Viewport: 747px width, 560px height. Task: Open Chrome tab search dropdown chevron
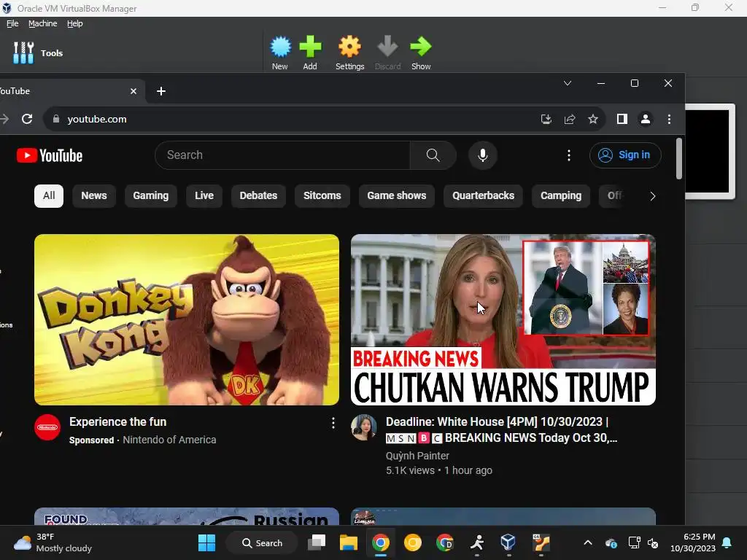(568, 83)
